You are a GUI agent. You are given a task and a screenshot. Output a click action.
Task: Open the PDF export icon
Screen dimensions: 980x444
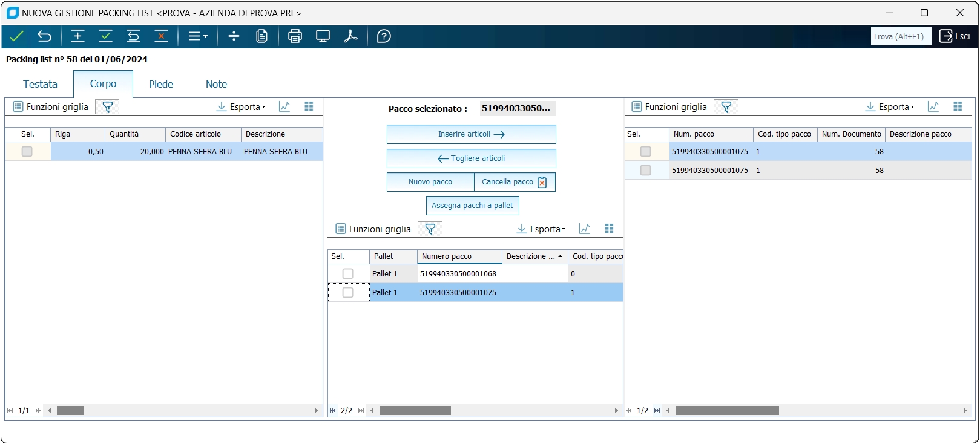coord(350,36)
